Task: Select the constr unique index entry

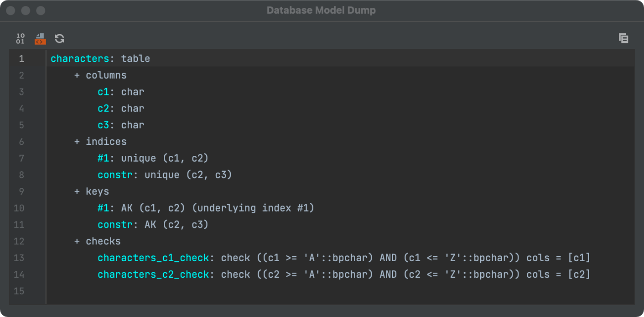Action: point(115,174)
